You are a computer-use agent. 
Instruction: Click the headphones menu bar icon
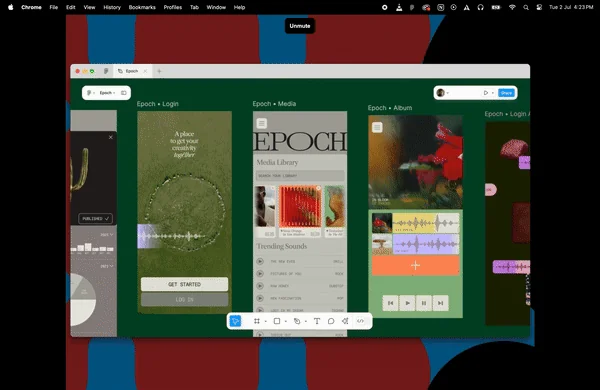(481, 7)
